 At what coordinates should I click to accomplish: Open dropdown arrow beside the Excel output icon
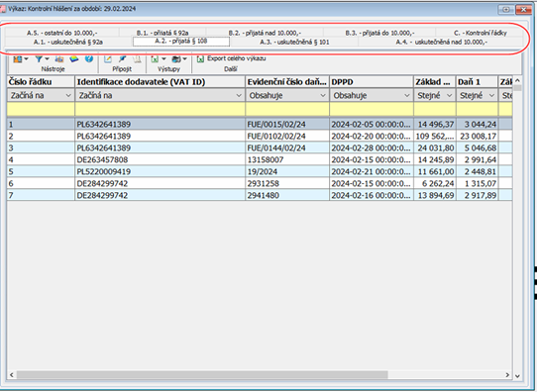pos(163,59)
